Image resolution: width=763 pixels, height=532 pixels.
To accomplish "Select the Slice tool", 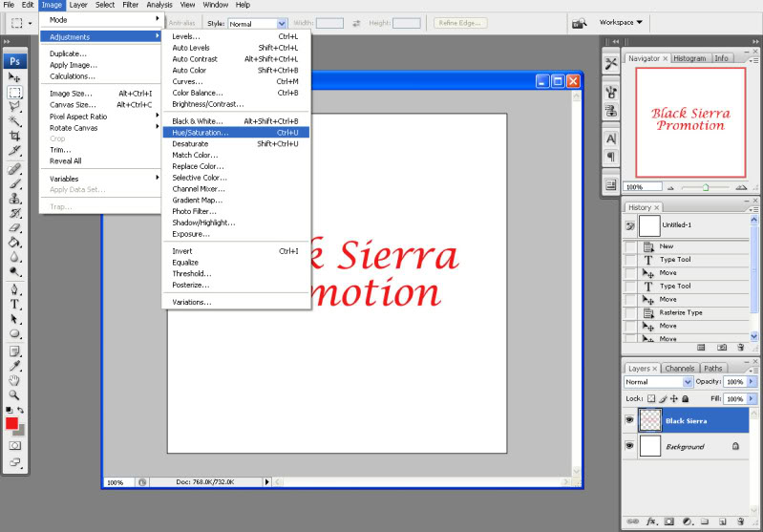I will click(x=14, y=150).
